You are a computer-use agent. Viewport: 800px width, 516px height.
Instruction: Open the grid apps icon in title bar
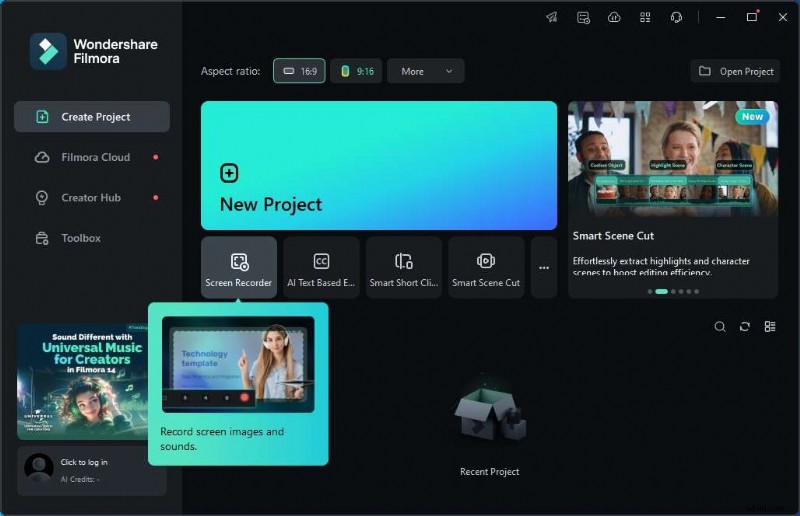[645, 17]
